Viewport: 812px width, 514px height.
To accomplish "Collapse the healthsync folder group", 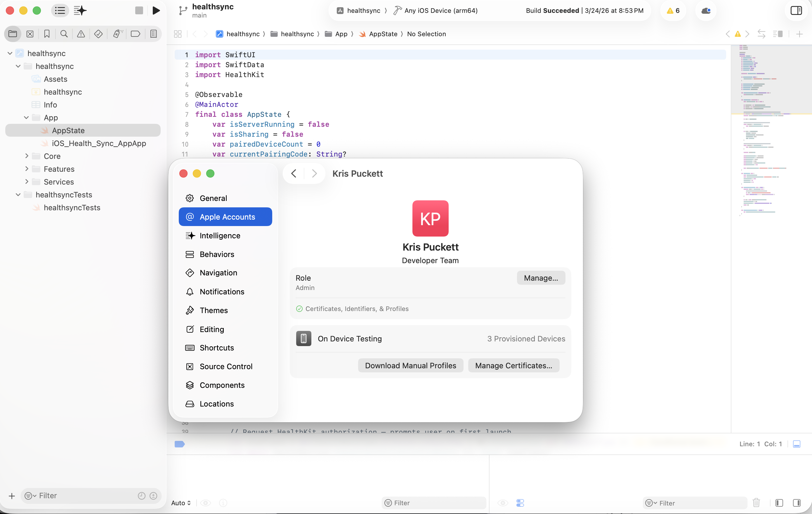I will point(18,66).
